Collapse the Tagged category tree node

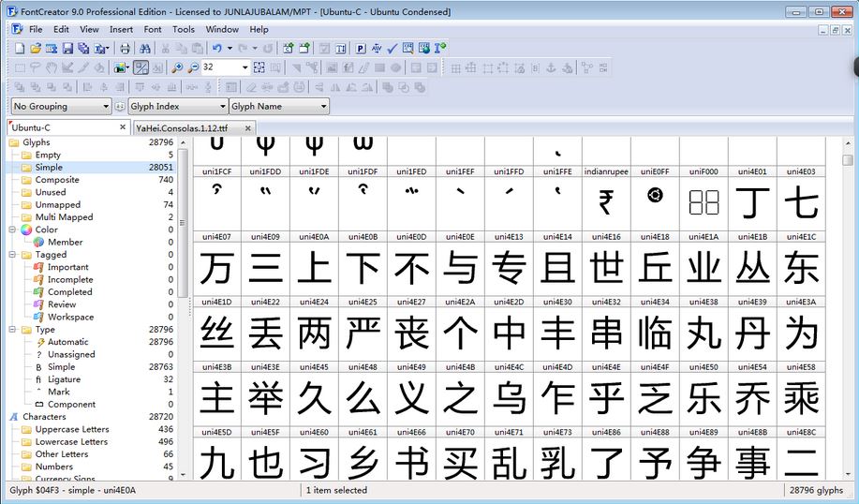13,255
